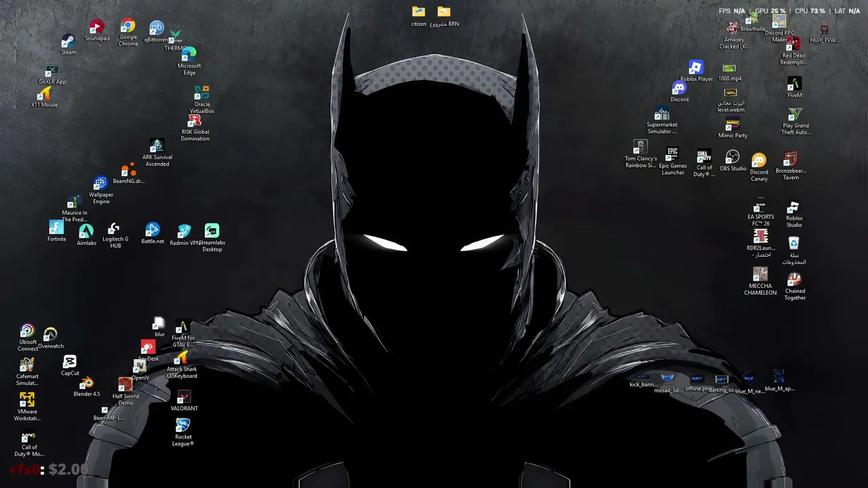Open VMware Workstation icon
This screenshot has width=868, height=488.
click(27, 406)
